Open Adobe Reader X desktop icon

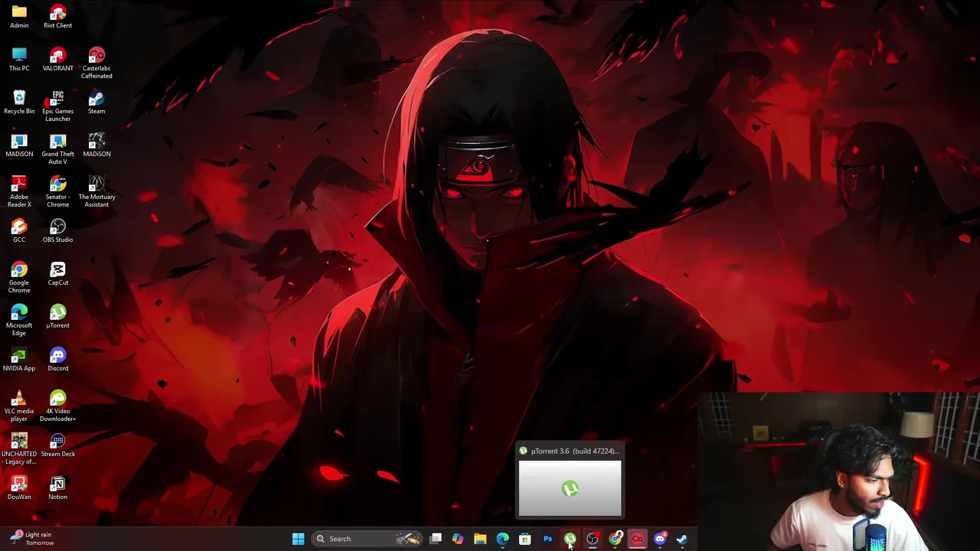(x=19, y=191)
